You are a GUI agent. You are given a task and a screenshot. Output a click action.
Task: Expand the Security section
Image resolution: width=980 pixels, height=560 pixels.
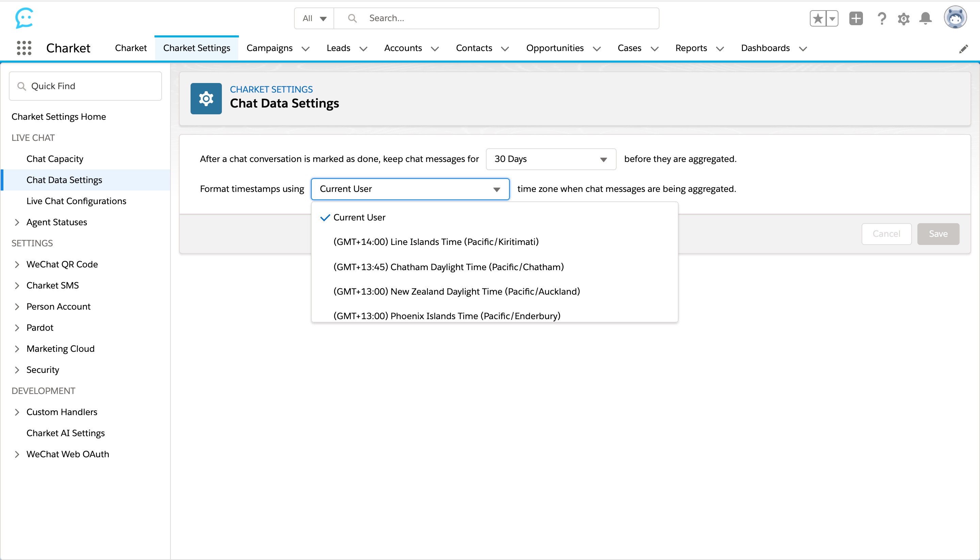pos(17,370)
